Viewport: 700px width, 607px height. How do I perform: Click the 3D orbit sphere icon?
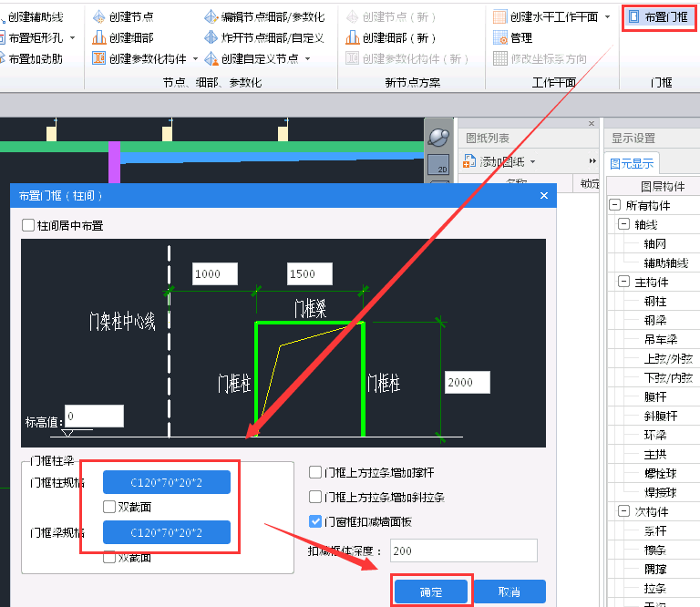(438, 138)
